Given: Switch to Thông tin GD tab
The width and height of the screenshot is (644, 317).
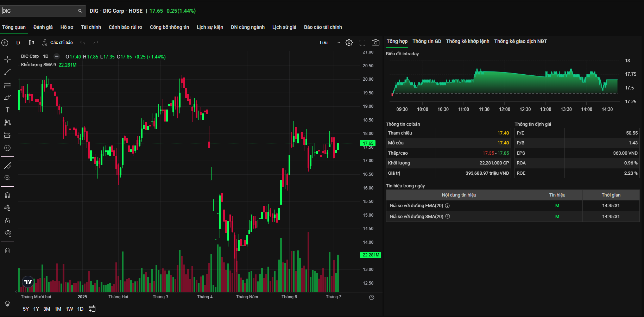Looking at the screenshot, I should pos(427,41).
